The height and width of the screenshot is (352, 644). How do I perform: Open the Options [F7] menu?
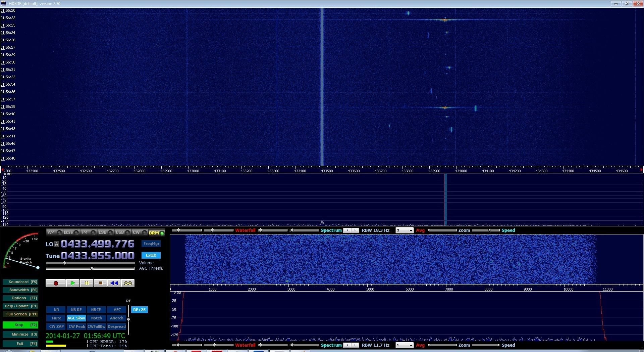pos(20,298)
